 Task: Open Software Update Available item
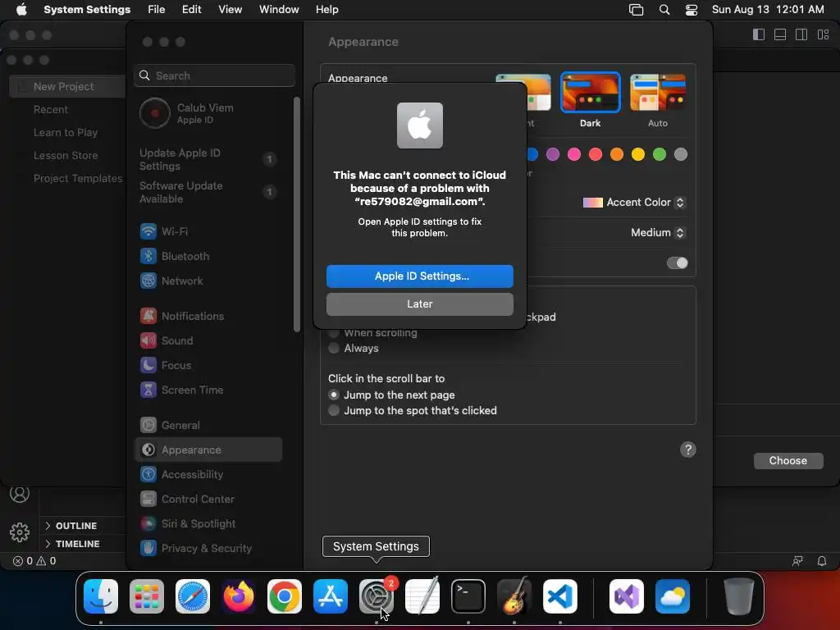point(209,192)
